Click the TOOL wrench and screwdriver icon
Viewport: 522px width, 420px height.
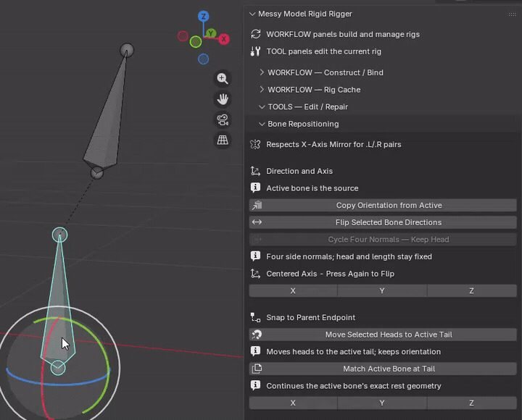256,51
